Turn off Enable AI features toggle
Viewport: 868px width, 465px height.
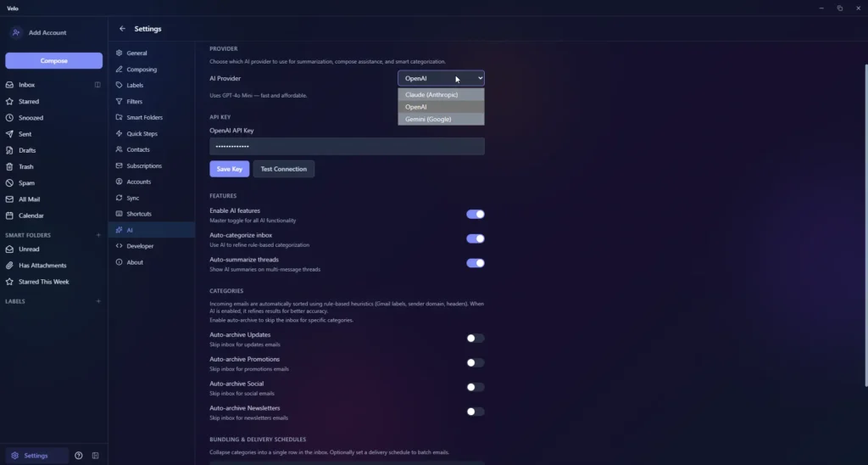(475, 215)
